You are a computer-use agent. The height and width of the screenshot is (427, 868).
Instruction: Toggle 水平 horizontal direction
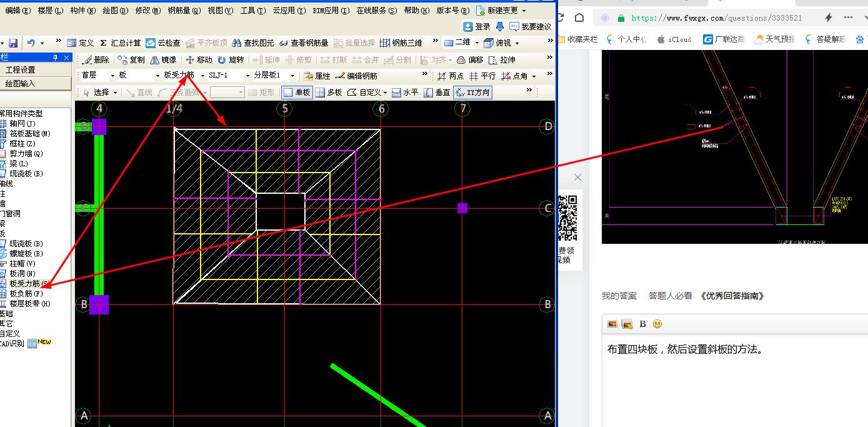(x=405, y=92)
